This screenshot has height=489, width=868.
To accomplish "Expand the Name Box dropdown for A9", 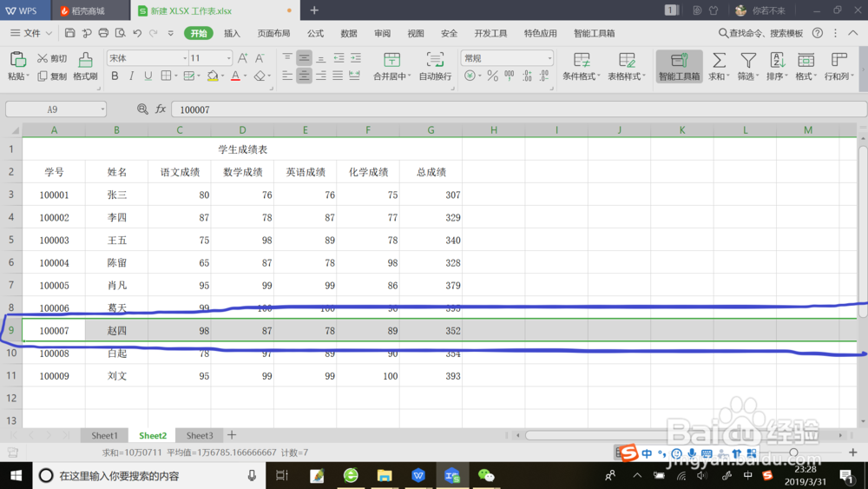I will click(102, 109).
